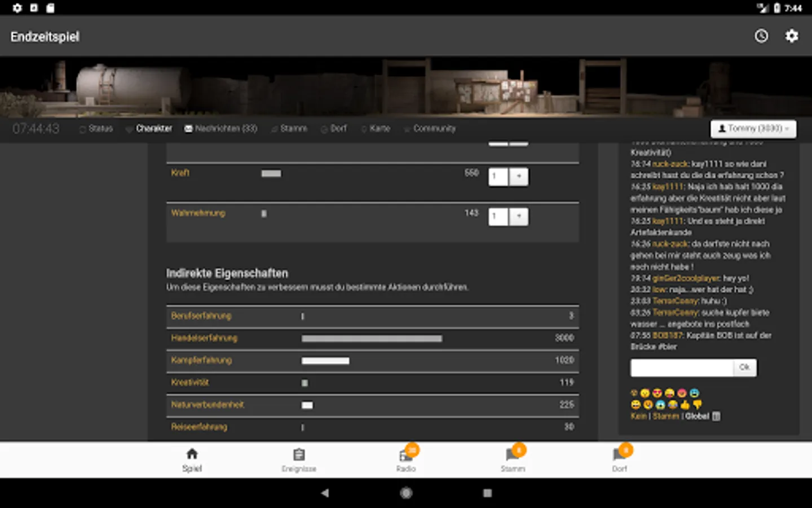Screen dimensions: 812x508
Task: Switch chat channel to Stamm link
Action: [665, 417]
